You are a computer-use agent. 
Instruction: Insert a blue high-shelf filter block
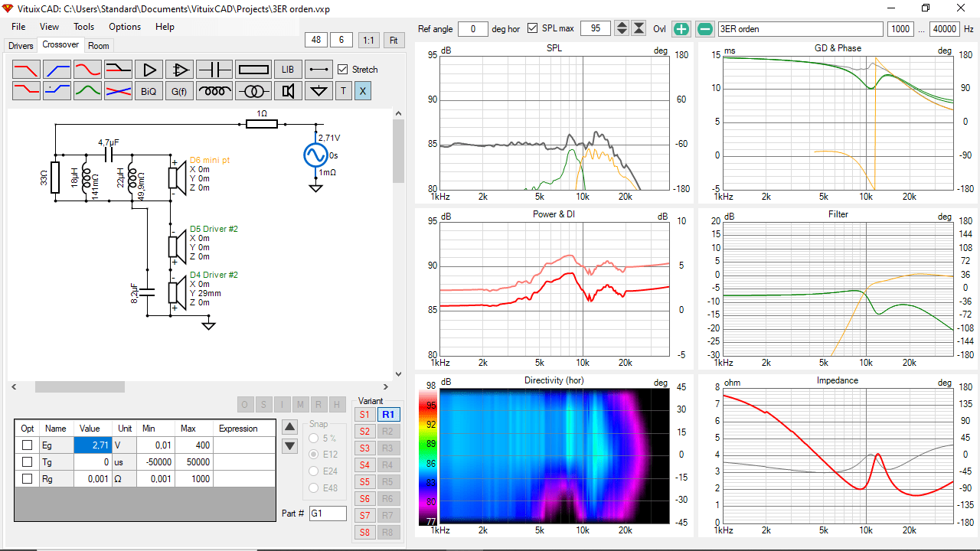coord(57,91)
